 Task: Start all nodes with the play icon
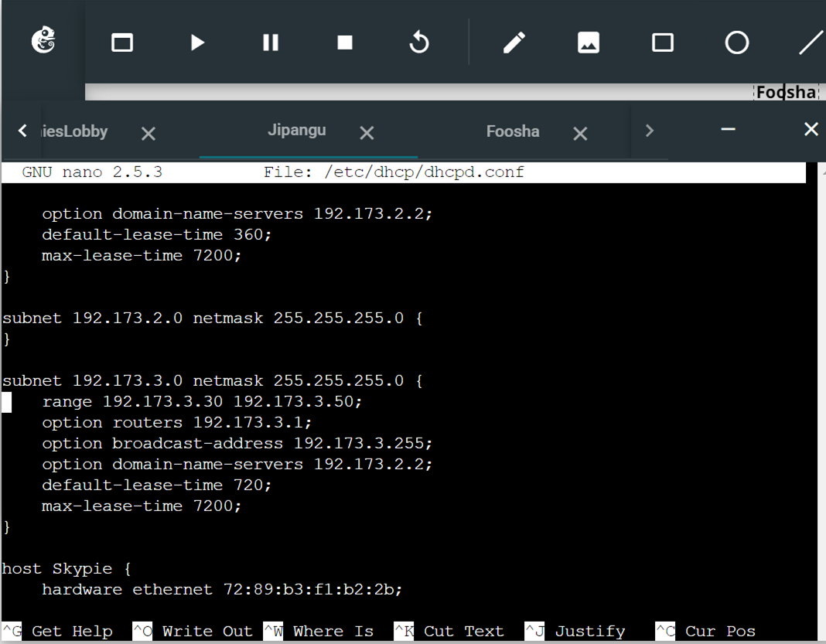click(197, 43)
